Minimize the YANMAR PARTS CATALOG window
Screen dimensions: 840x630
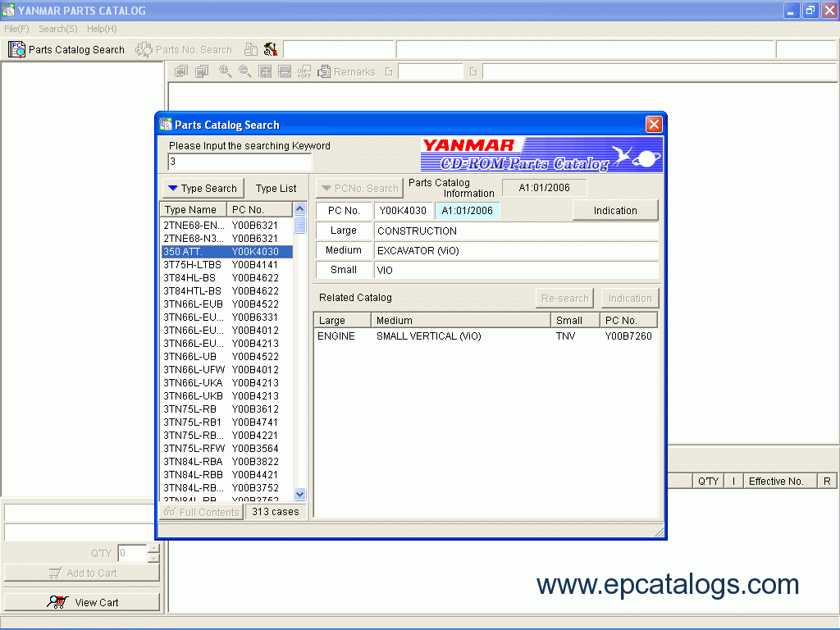pyautogui.click(x=792, y=10)
